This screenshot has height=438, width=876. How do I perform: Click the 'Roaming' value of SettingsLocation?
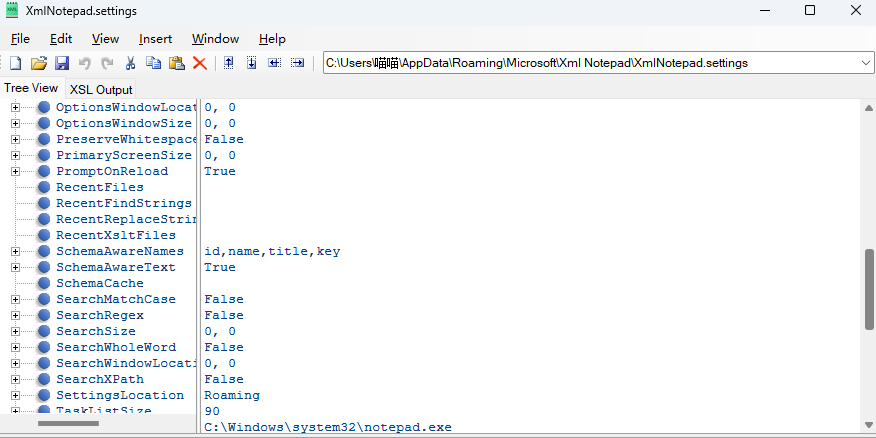pos(232,395)
